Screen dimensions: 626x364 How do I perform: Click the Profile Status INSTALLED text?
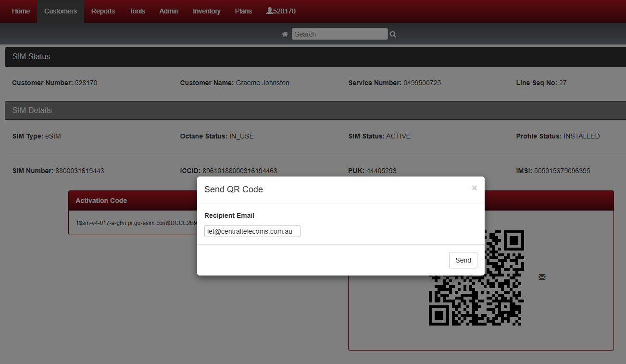point(558,136)
